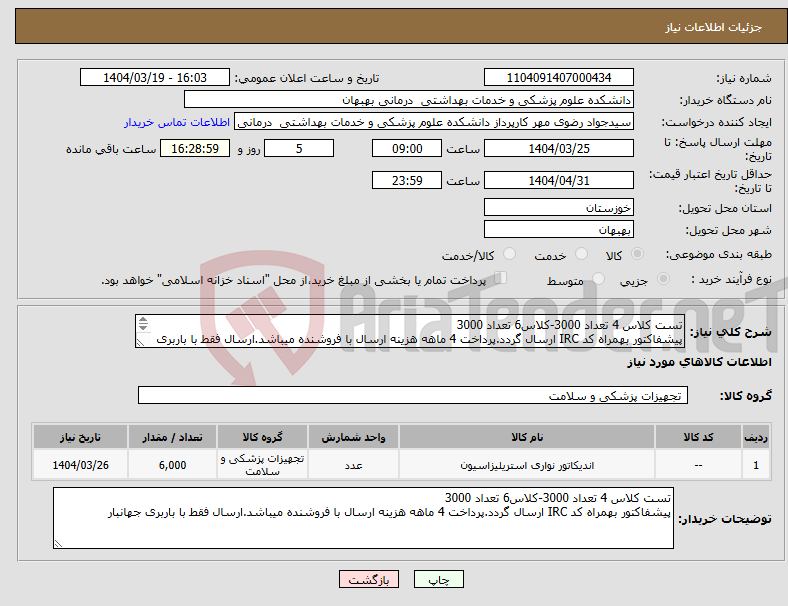Click the جزئیات اطلاعات نیاز page header
The height and width of the screenshot is (606, 788).
point(714,27)
